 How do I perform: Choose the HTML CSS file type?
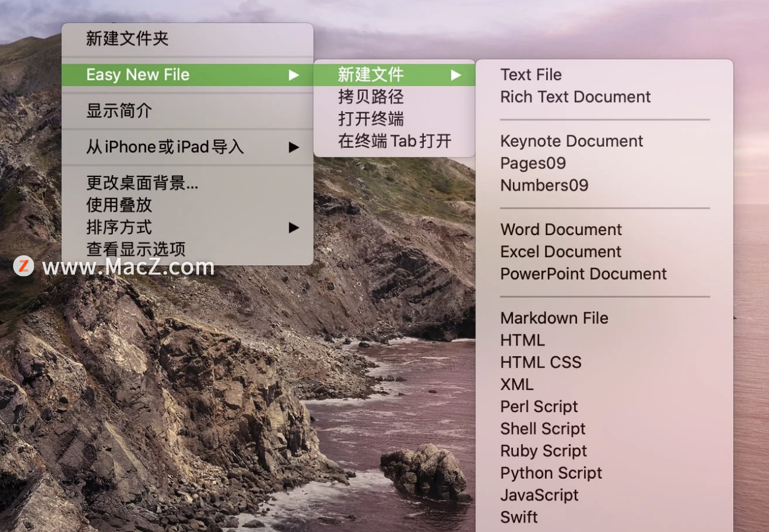tap(604, 362)
